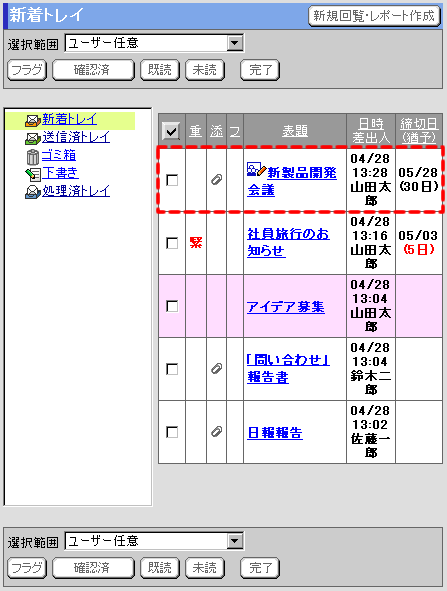Sort by the 日時 差出人 column header
Screen dimensions: 447x591
point(371,130)
